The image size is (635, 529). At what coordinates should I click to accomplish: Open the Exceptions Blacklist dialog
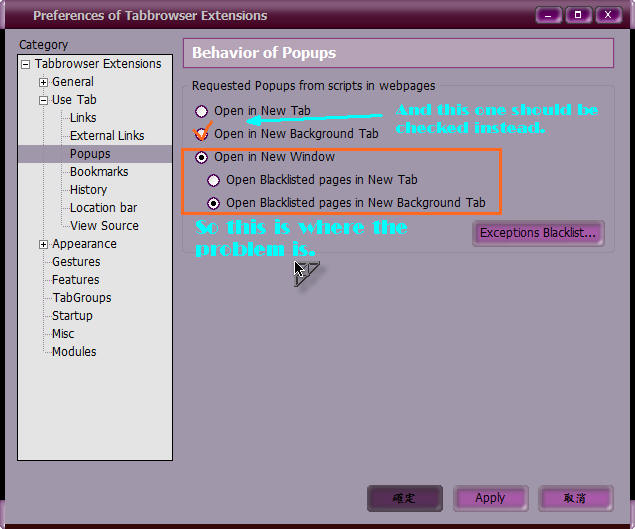(538, 233)
